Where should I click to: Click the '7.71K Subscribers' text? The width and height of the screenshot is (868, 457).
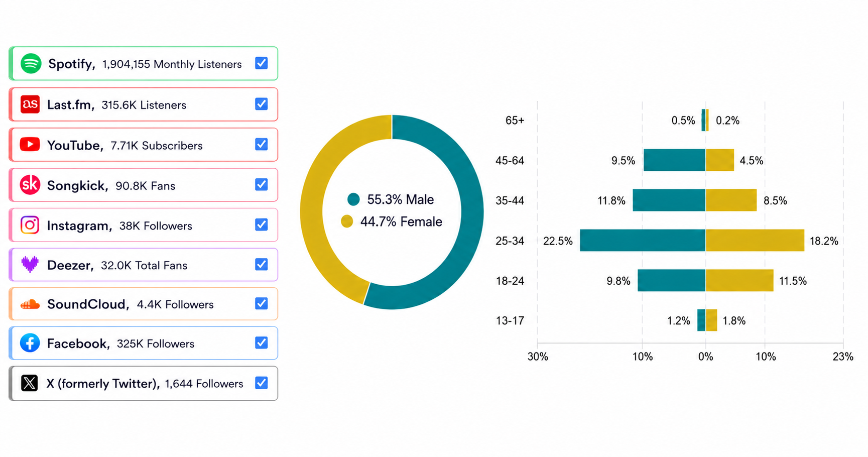[157, 146]
